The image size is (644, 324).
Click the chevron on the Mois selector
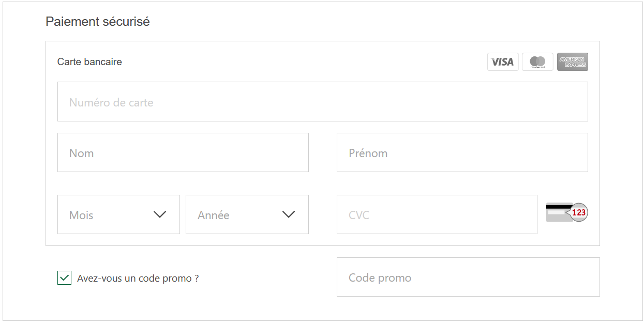160,214
